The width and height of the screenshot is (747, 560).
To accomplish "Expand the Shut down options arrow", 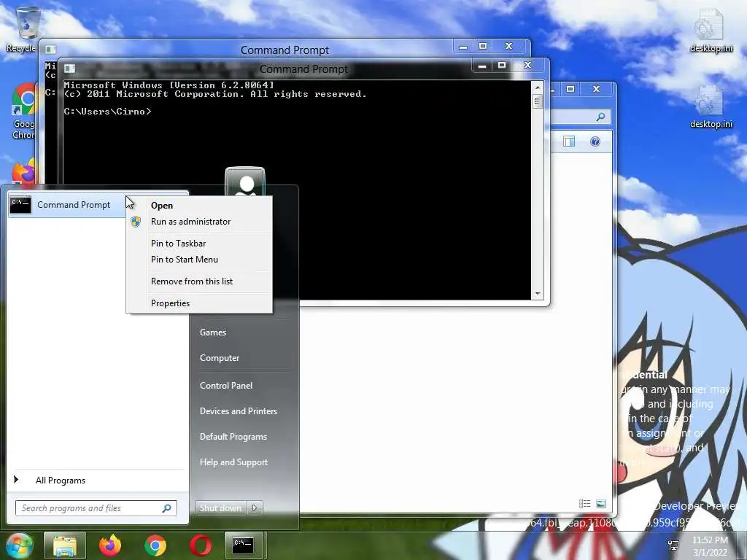I will pos(255,508).
